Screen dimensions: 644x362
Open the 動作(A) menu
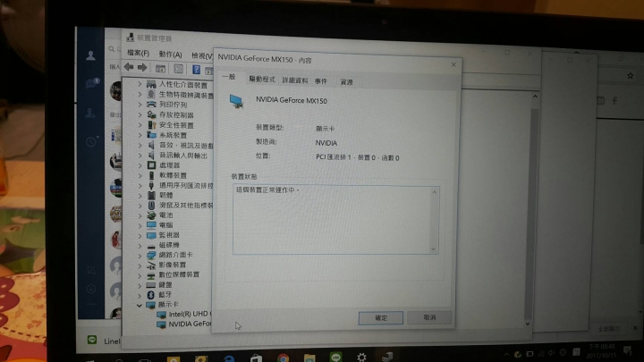click(x=170, y=55)
